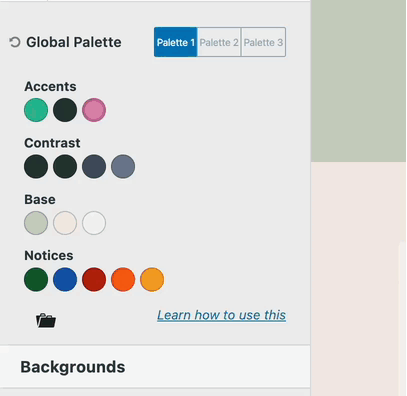Viewport: 407px width, 396px height.
Task: Click the Contrast label
Action: [x=52, y=143]
